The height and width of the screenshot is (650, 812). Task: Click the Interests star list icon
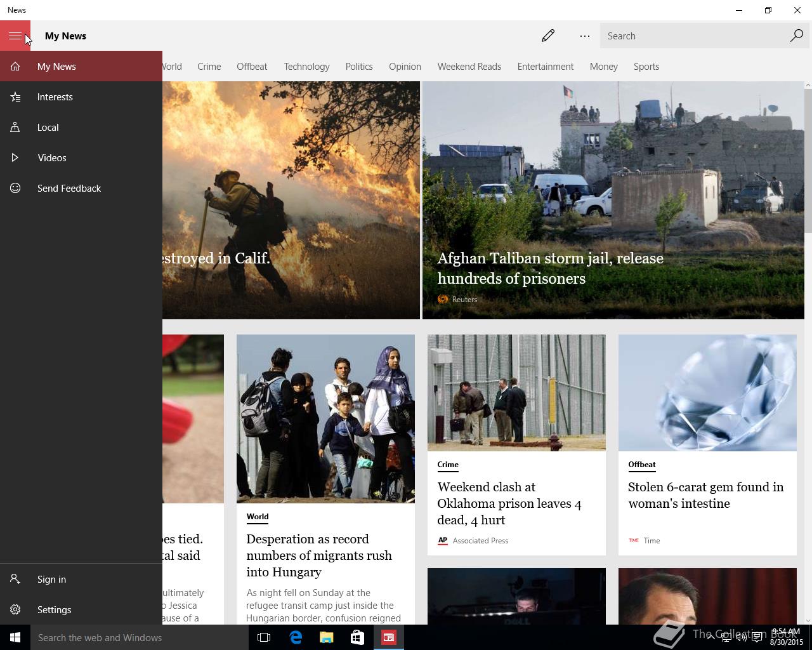(x=15, y=96)
